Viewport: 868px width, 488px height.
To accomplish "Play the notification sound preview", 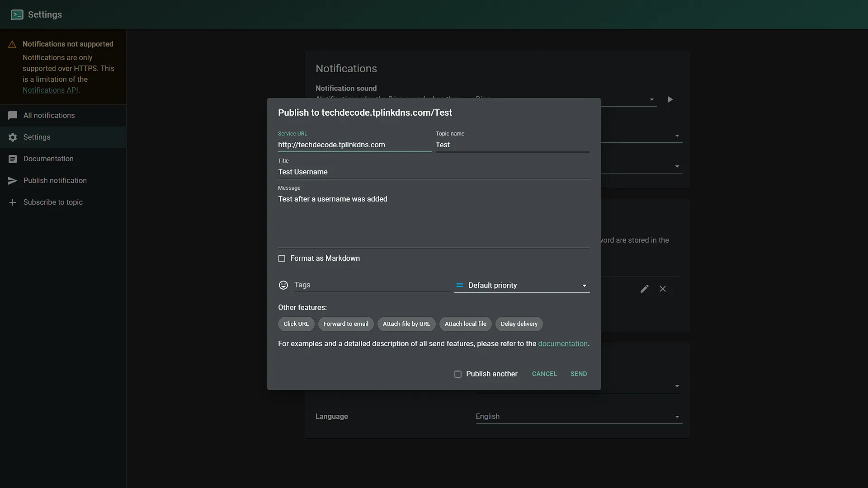I will pyautogui.click(x=670, y=99).
